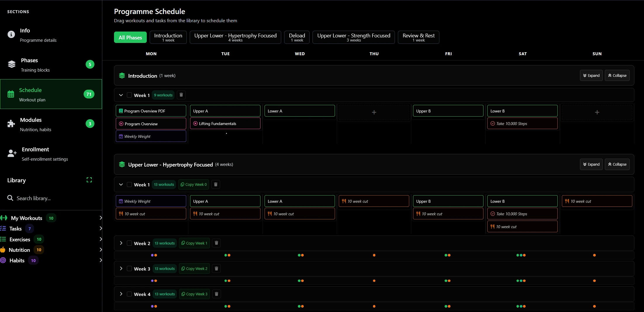644x312 pixels.
Task: Click Copy Week 0 button
Action: [194, 184]
